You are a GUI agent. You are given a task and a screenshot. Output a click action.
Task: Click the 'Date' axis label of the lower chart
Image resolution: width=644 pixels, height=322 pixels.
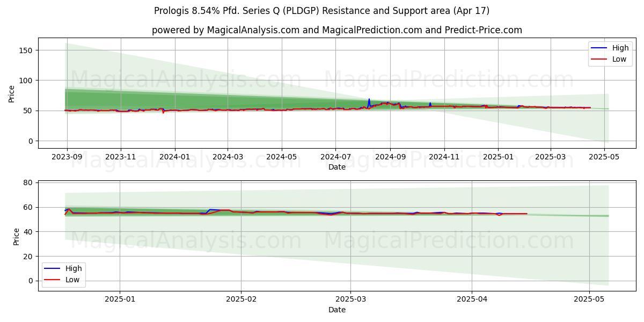point(336,310)
